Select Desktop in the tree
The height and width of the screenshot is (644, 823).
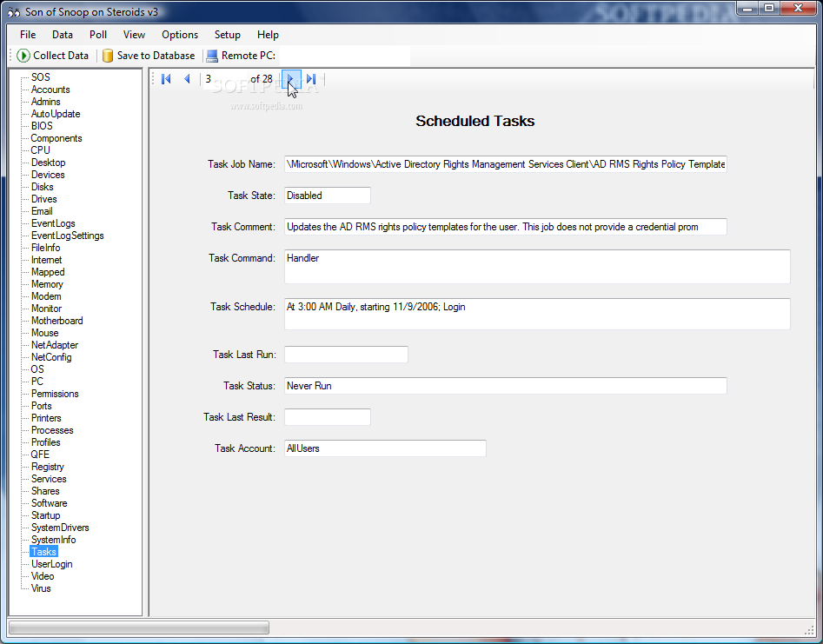pos(49,163)
